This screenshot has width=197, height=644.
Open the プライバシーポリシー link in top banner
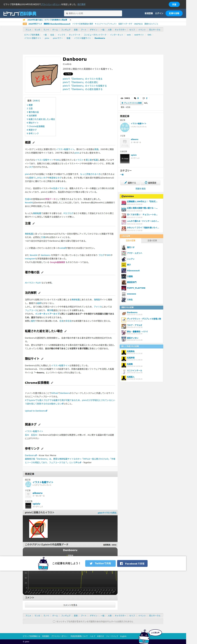click(51, 5)
